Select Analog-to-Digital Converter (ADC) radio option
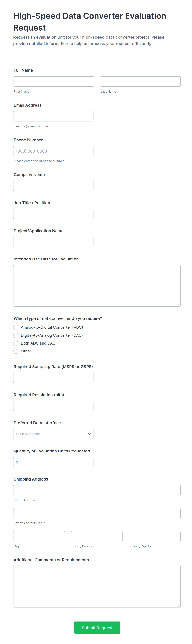 coord(16,327)
